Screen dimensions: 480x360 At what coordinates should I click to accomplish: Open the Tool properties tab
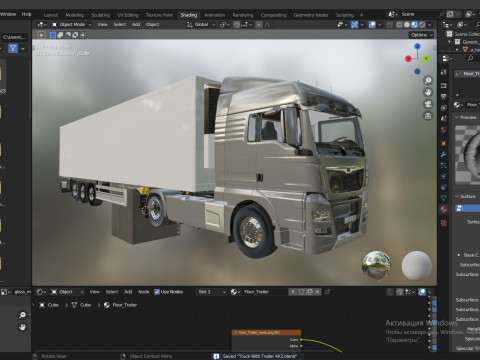pos(443,72)
